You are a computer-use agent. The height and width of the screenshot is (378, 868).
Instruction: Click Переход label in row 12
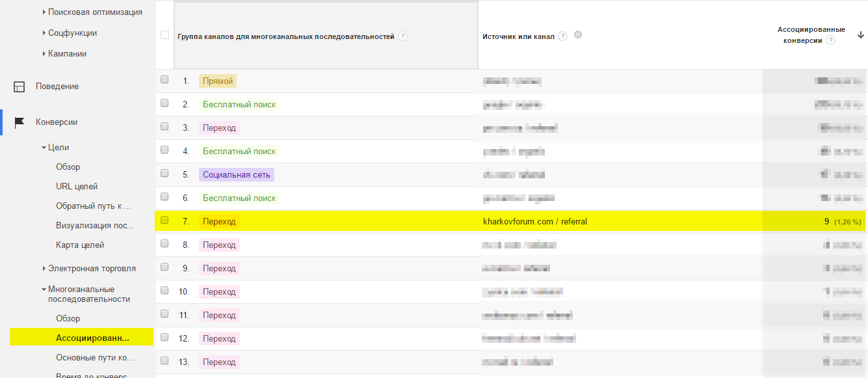click(219, 338)
